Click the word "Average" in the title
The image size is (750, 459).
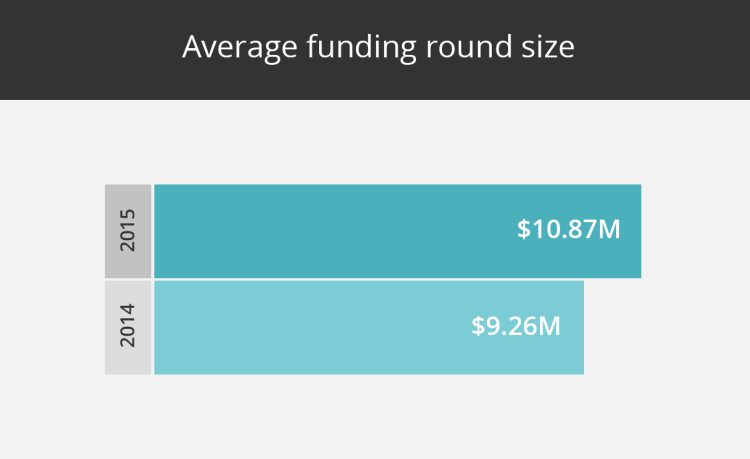pyautogui.click(x=240, y=48)
